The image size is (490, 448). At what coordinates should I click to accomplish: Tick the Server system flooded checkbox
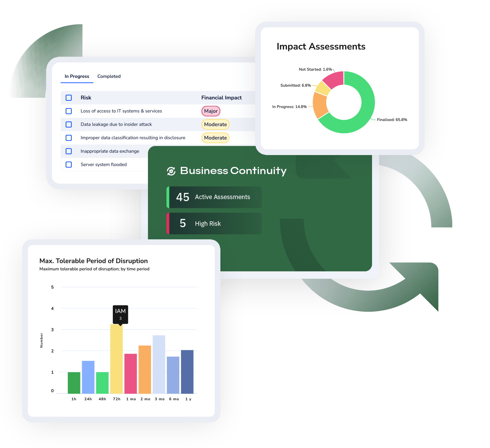(x=69, y=165)
